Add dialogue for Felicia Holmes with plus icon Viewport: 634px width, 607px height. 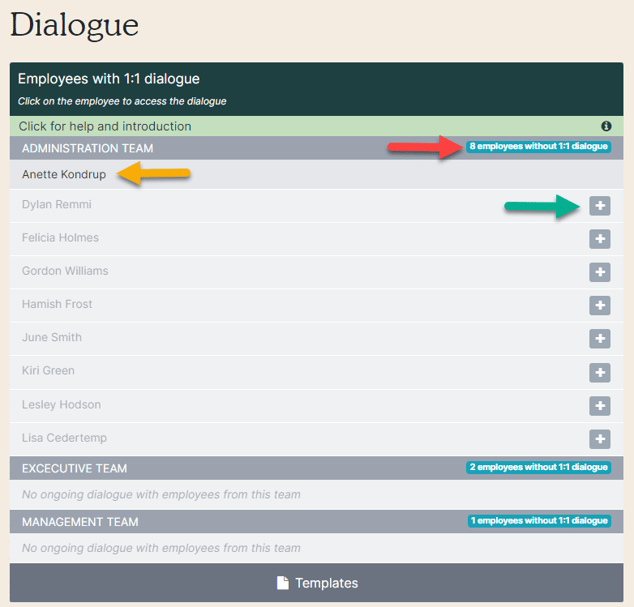tap(600, 239)
